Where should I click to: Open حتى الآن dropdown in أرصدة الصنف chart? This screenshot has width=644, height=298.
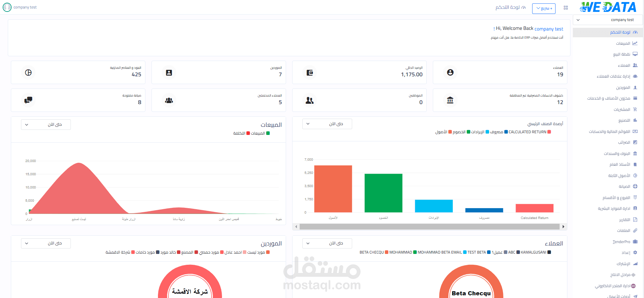[327, 124]
